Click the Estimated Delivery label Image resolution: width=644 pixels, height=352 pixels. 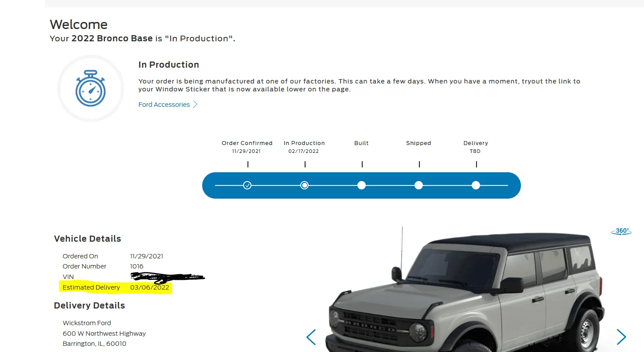(91, 287)
